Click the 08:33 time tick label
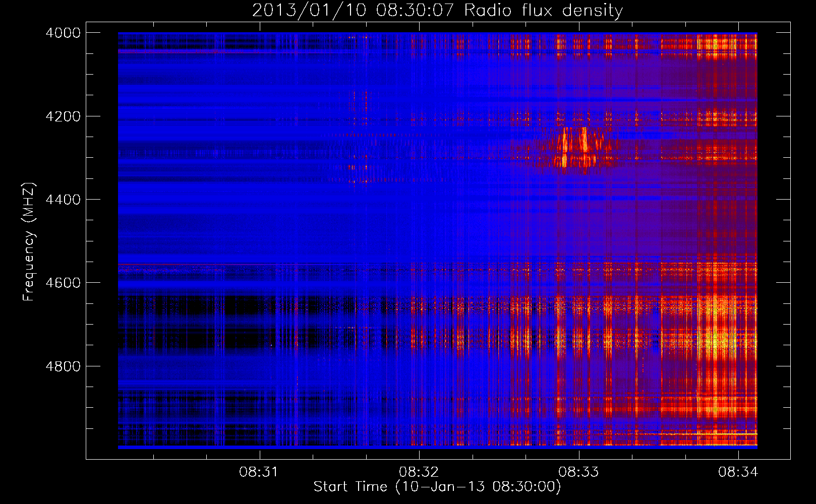 578,472
